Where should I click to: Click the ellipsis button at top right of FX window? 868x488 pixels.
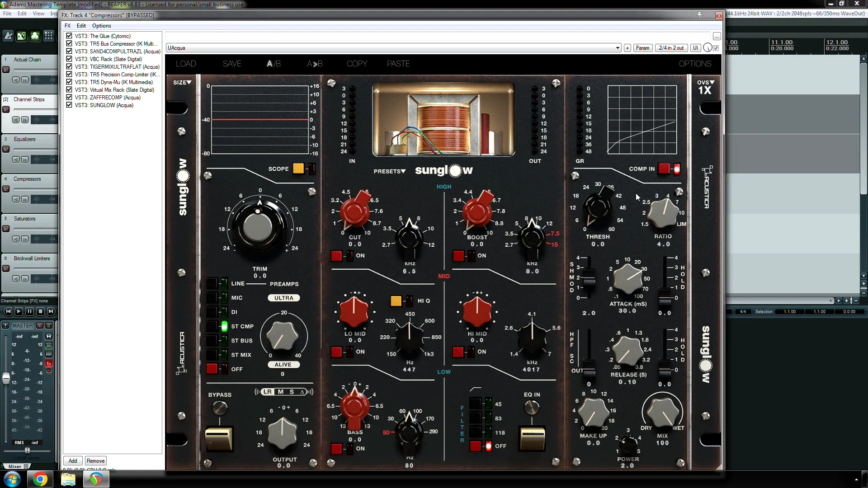(717, 36)
